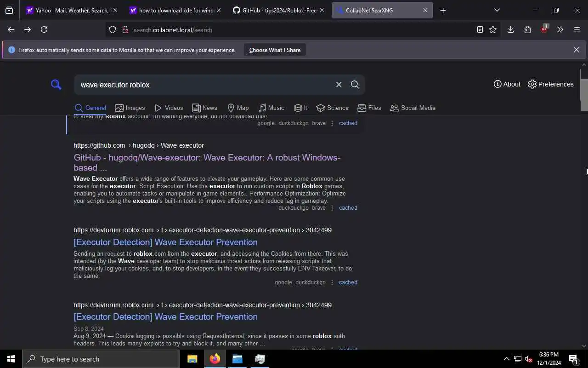The image size is (588, 368).
Task: Click Firefox taskbar icon
Action: tap(215, 359)
